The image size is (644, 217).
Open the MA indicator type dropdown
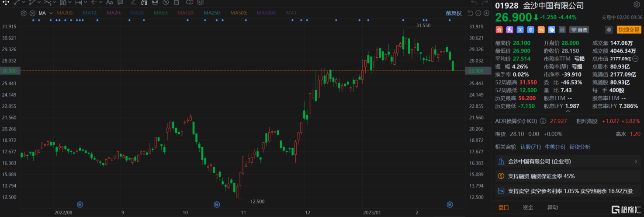coord(51,13)
